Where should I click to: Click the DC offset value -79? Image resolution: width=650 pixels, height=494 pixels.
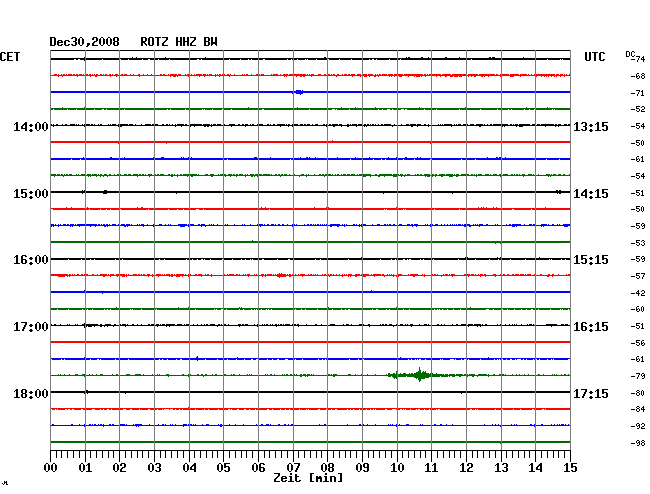[638, 376]
